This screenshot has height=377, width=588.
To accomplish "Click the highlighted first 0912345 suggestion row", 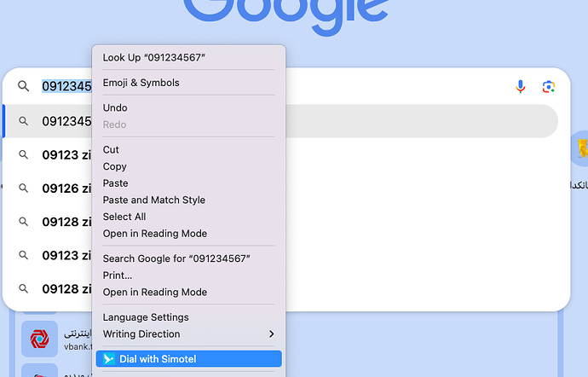I will 280,121.
